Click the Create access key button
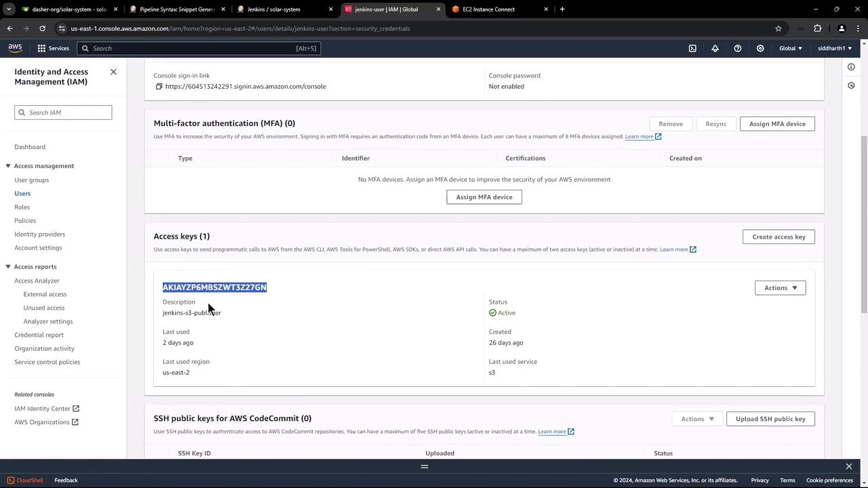This screenshot has width=868, height=488. click(x=778, y=237)
